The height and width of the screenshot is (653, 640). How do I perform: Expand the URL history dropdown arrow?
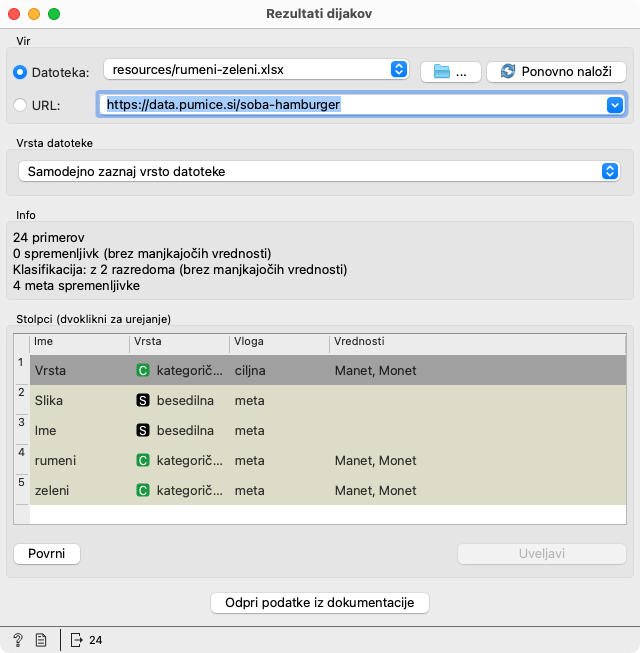coord(614,104)
